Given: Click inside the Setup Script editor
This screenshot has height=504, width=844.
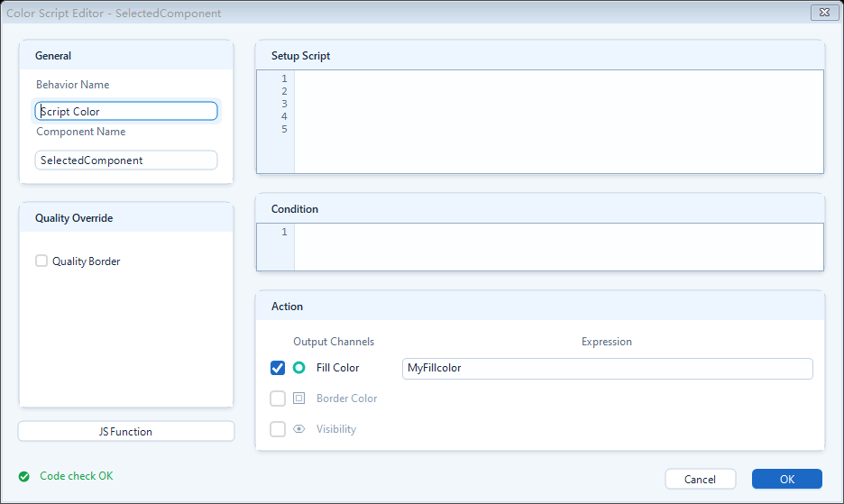Looking at the screenshot, I should coord(558,122).
